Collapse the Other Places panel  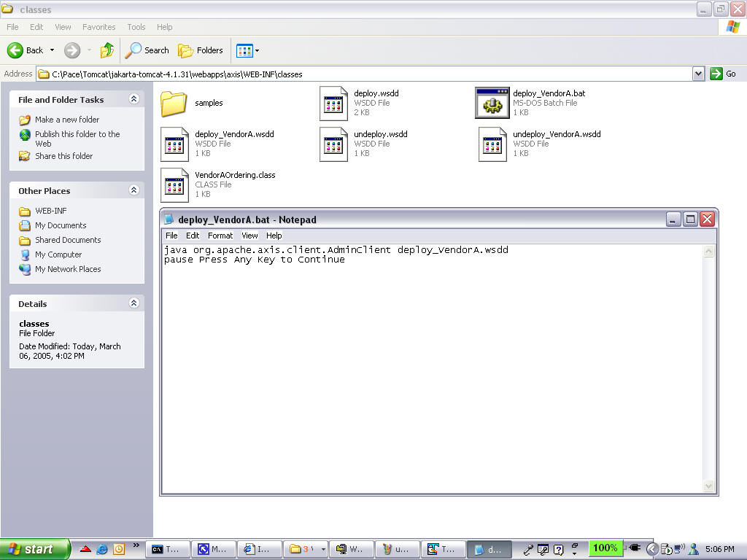point(134,190)
